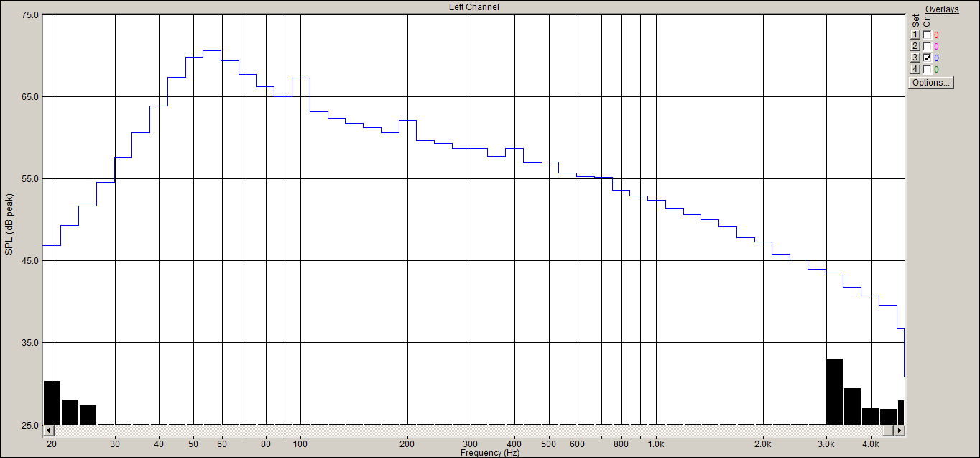The image size is (980, 458).
Task: Click the 20 Hz frequency axis label
Action: [x=52, y=444]
